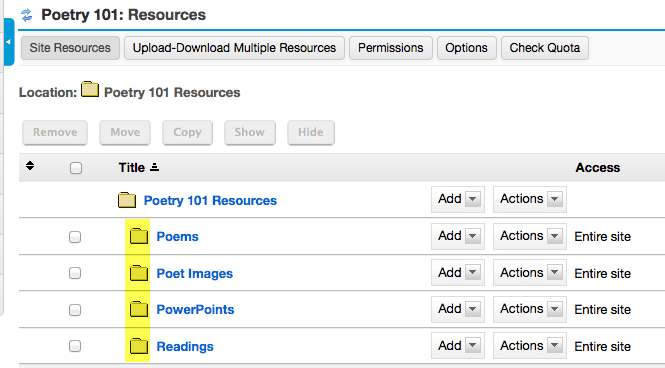665x368 pixels.
Task: Click the Hide button
Action: (x=311, y=132)
